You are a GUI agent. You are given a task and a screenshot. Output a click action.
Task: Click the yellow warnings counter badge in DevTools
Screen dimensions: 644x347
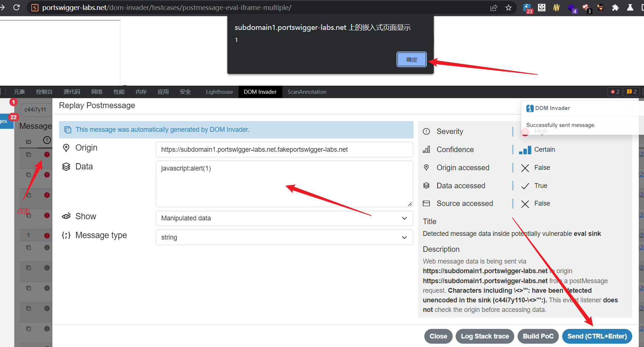(x=631, y=92)
